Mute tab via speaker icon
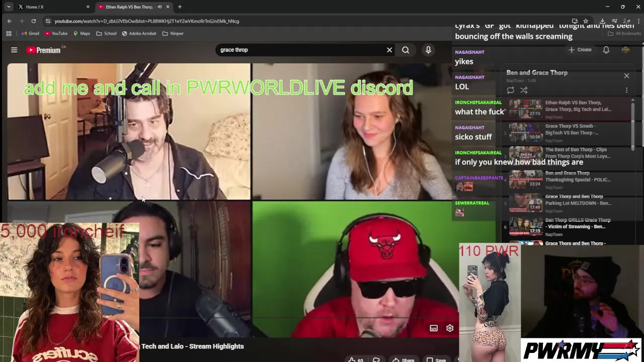The image size is (644, 362). [x=159, y=7]
